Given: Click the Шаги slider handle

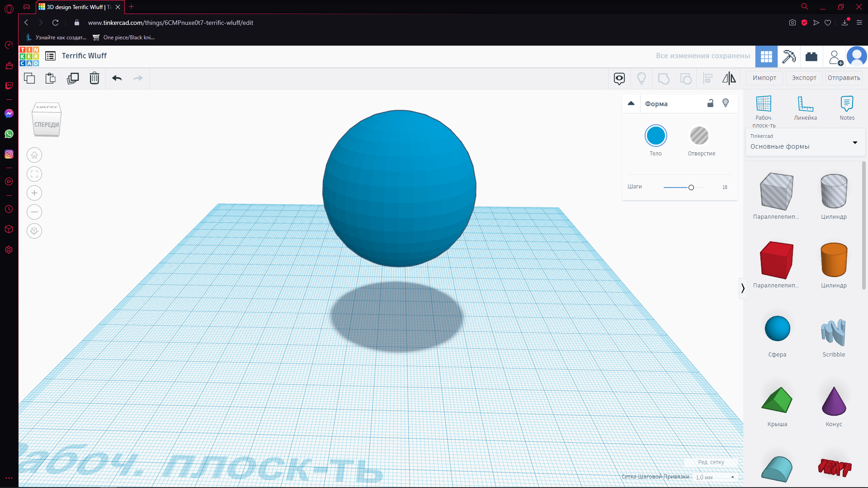Looking at the screenshot, I should (x=691, y=188).
